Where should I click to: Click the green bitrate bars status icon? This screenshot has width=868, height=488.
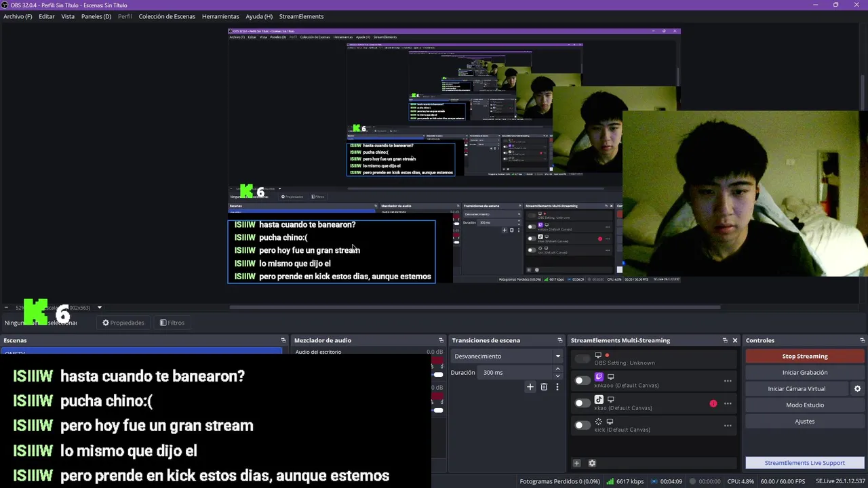[x=610, y=481]
